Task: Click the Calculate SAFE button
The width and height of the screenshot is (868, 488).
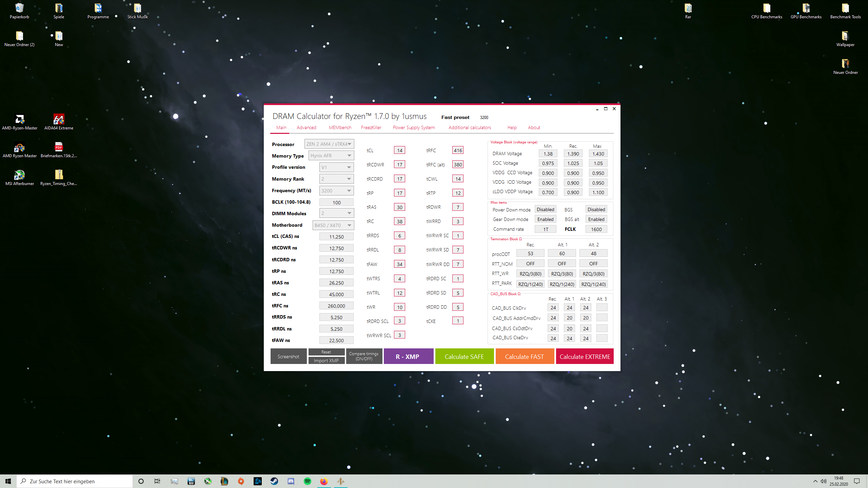Action: (x=465, y=356)
